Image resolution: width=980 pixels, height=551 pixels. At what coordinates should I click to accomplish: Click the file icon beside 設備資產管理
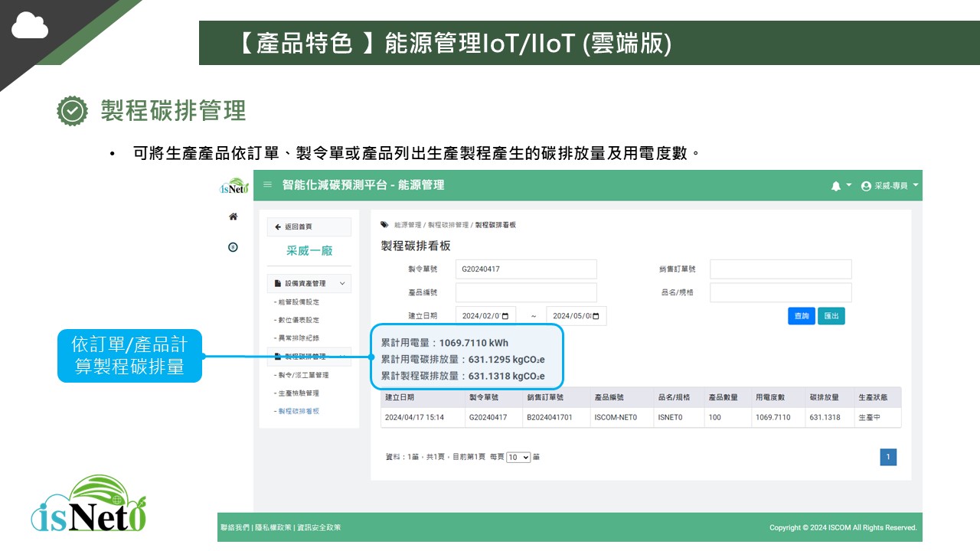278,283
